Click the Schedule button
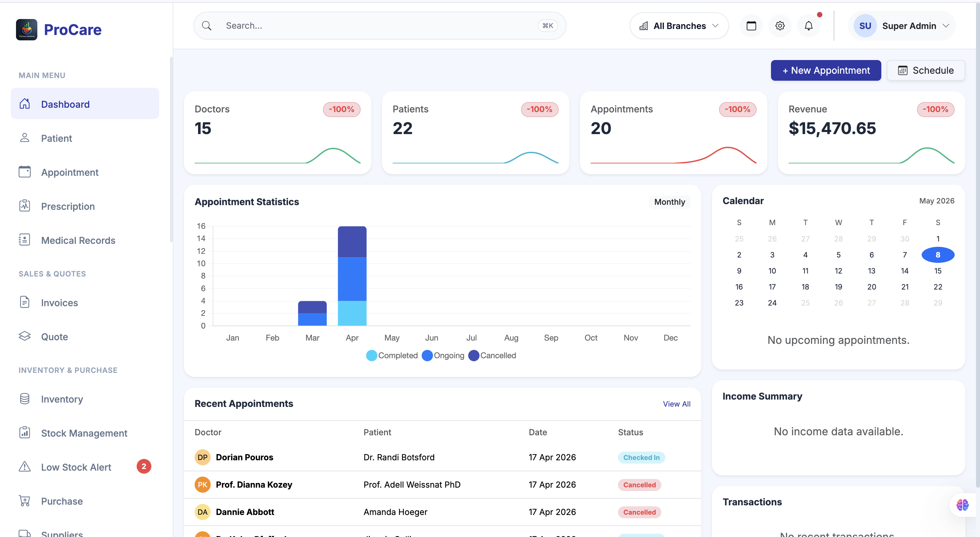Image resolution: width=980 pixels, height=537 pixels. (x=925, y=70)
